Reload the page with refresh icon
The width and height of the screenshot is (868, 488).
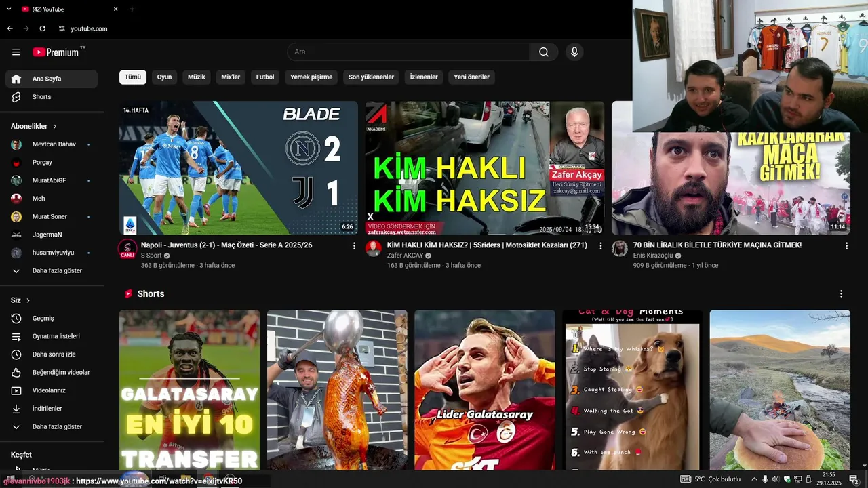coord(42,28)
